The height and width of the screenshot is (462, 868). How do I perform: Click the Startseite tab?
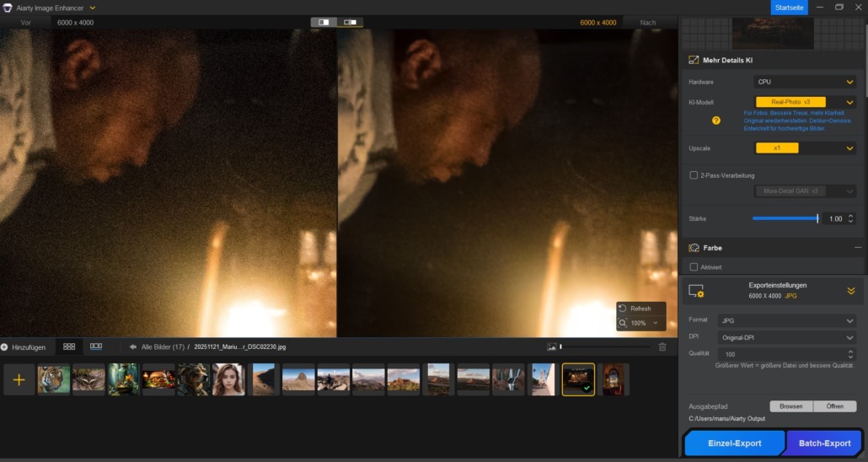coord(789,7)
